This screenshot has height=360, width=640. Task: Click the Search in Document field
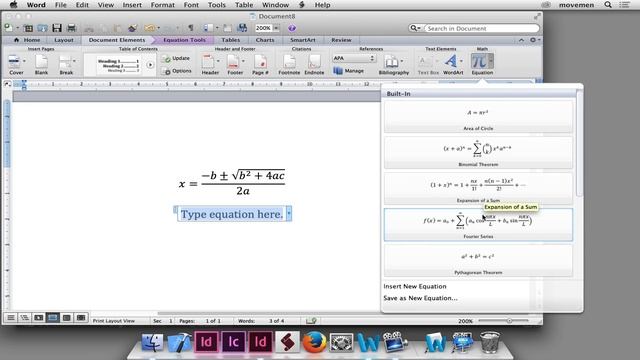(x=482, y=28)
